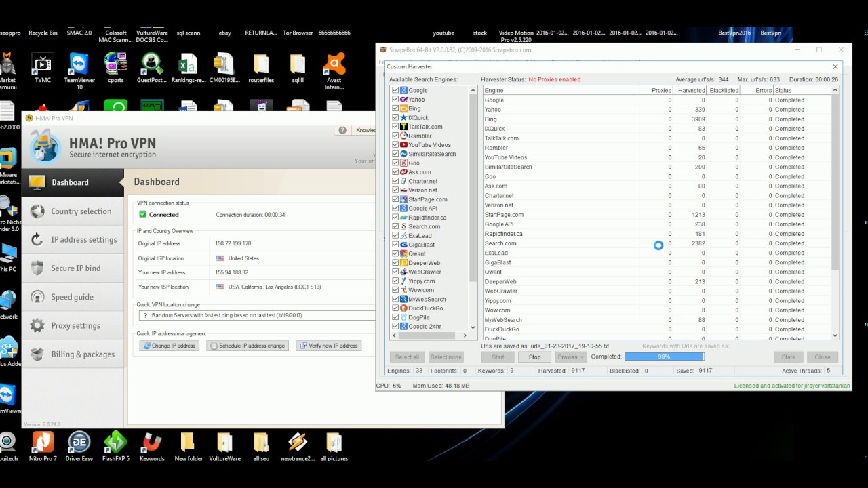
Task: Open the all seo folder
Action: click(261, 447)
